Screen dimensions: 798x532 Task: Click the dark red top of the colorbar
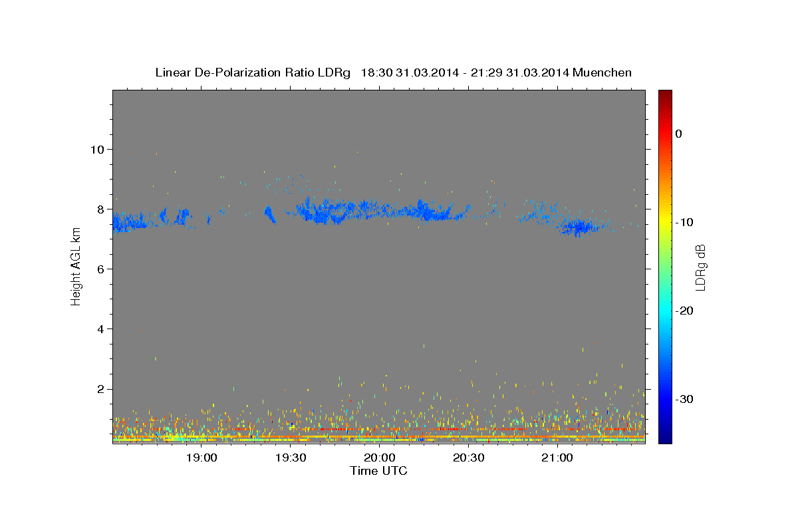(x=665, y=94)
